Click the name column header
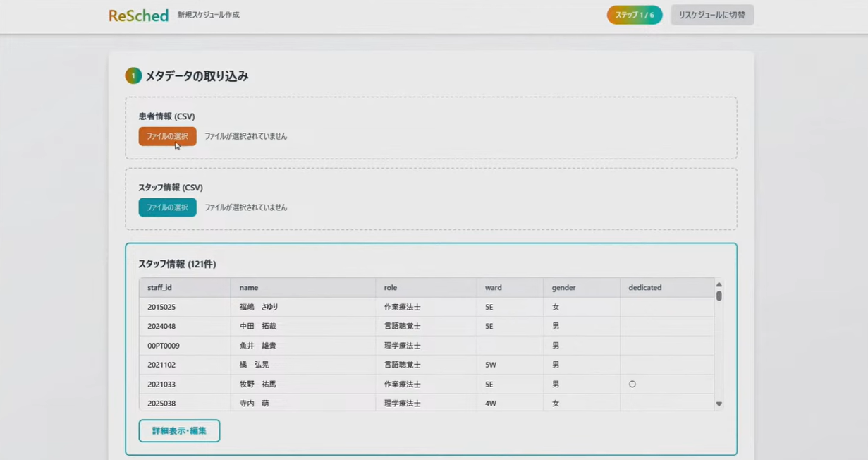 [249, 288]
